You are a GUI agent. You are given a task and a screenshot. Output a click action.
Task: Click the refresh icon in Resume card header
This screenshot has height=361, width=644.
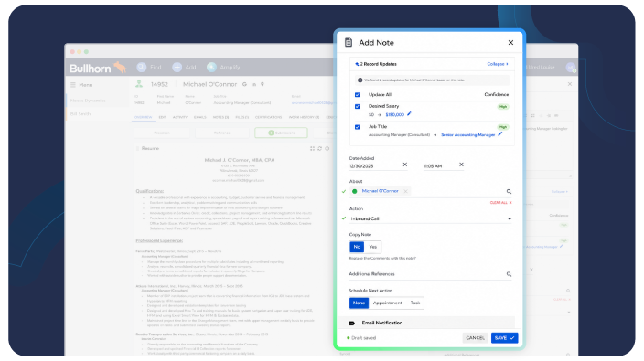319,148
